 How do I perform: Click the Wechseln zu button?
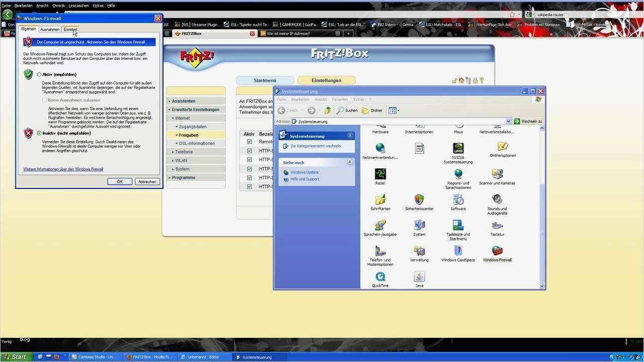529,121
